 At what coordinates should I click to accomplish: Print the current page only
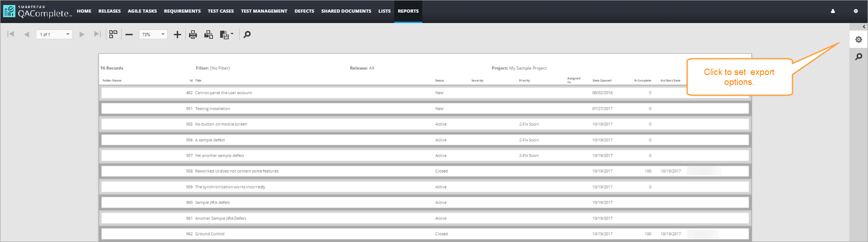click(x=208, y=34)
